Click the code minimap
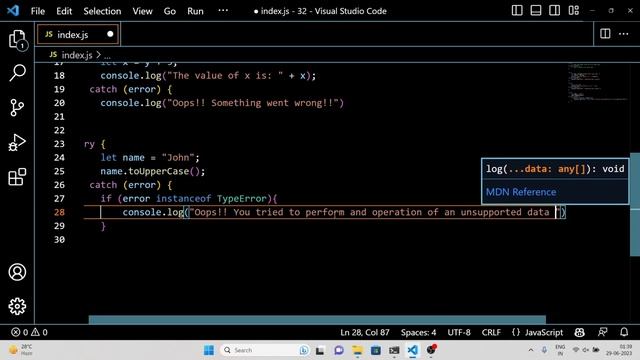Viewport: 640px width, 360px height. coord(598,83)
